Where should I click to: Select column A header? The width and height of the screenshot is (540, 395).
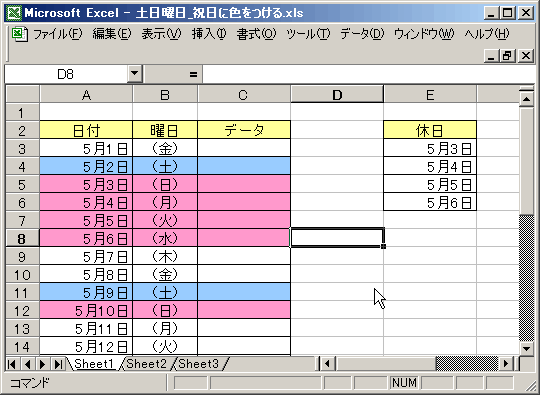(86, 95)
